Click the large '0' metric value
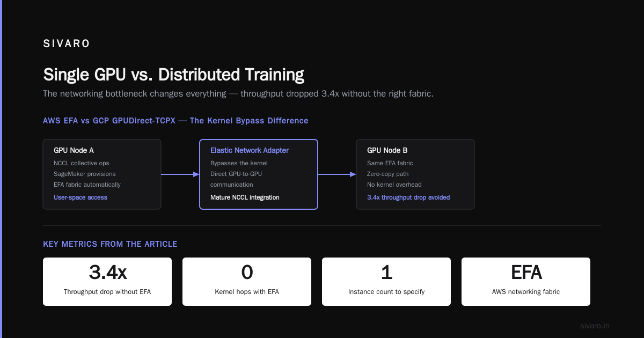Screen dimensions: 644x338 (x=247, y=273)
